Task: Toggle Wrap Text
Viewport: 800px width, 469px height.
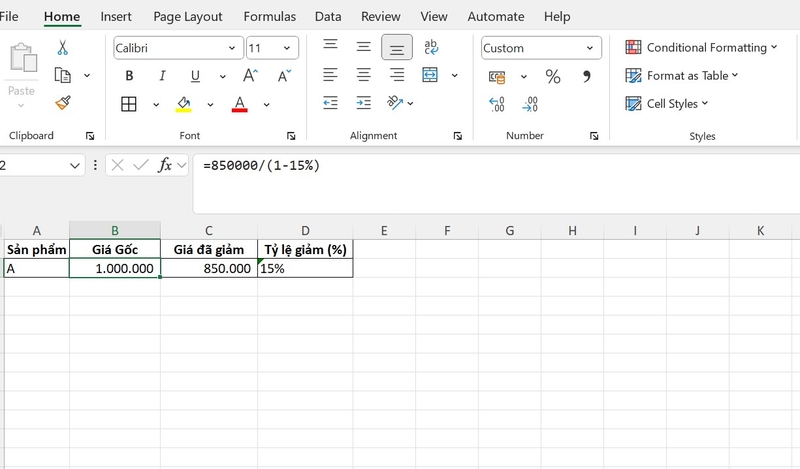Action: coord(431,47)
